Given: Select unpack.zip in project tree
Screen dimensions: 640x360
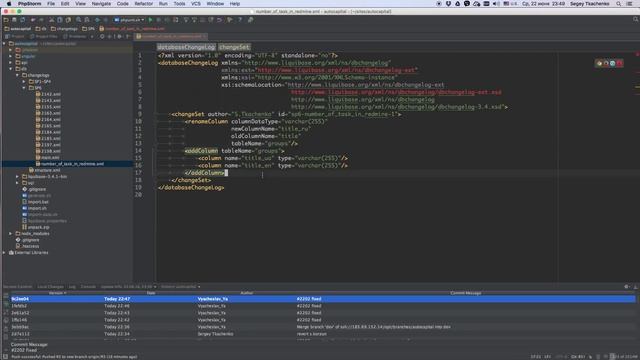Looking at the screenshot, I should pos(36,227).
